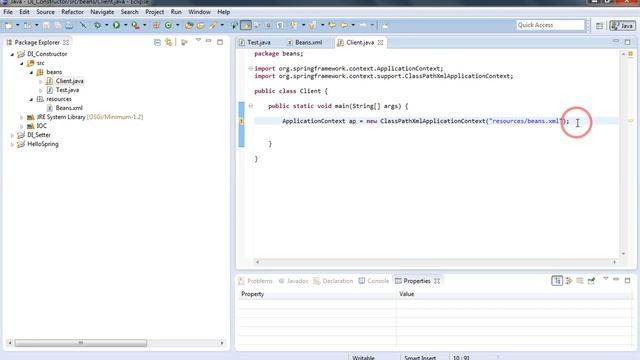Click the warning marker beside the ApplicationContext line

click(241, 121)
